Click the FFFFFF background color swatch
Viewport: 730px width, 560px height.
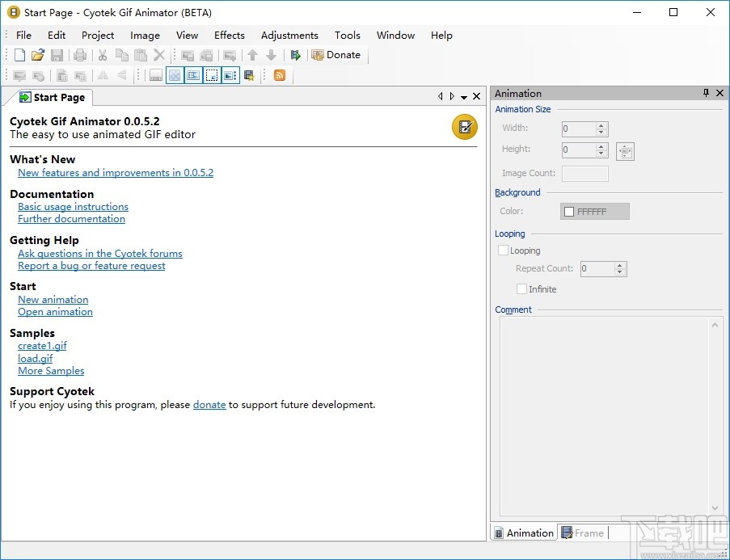[594, 212]
